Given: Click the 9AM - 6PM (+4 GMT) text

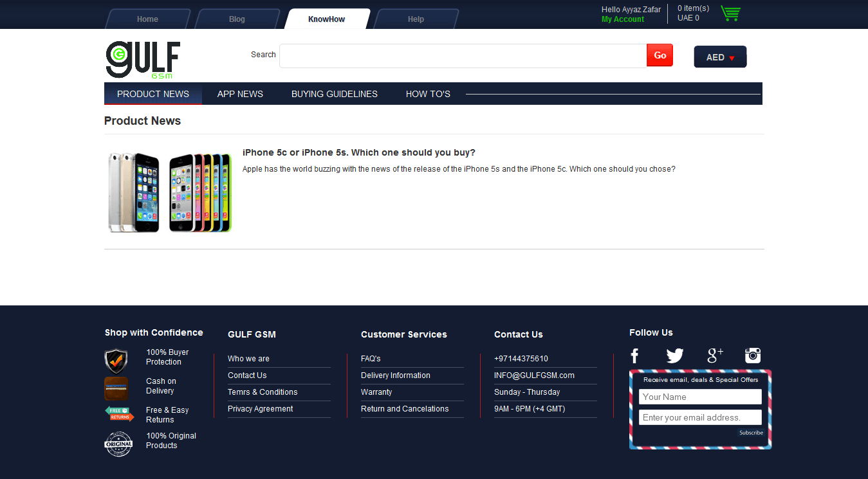Looking at the screenshot, I should [x=530, y=409].
